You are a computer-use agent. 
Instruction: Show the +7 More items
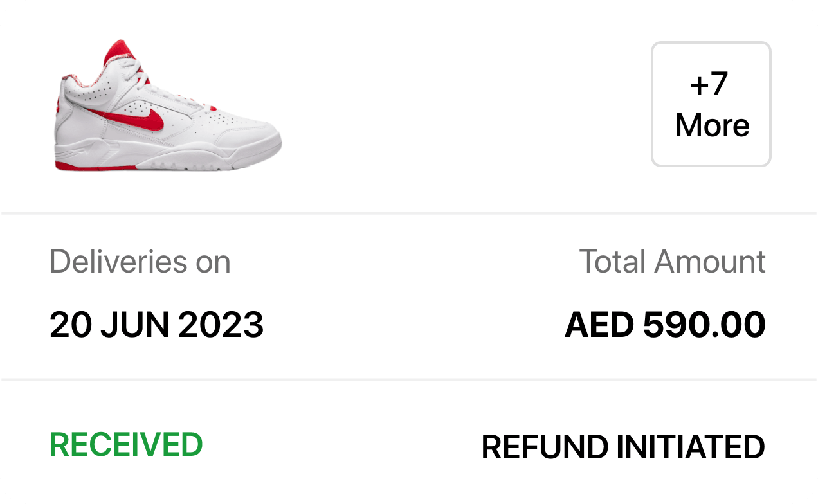coord(711,104)
